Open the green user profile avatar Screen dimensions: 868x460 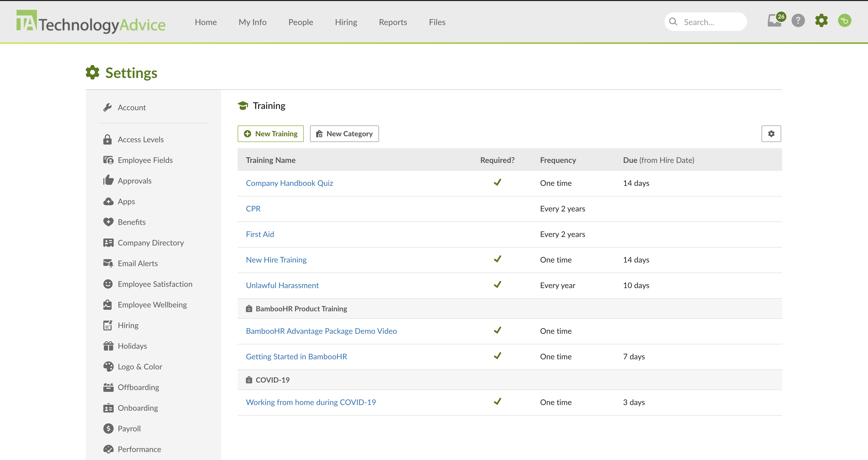coord(844,21)
